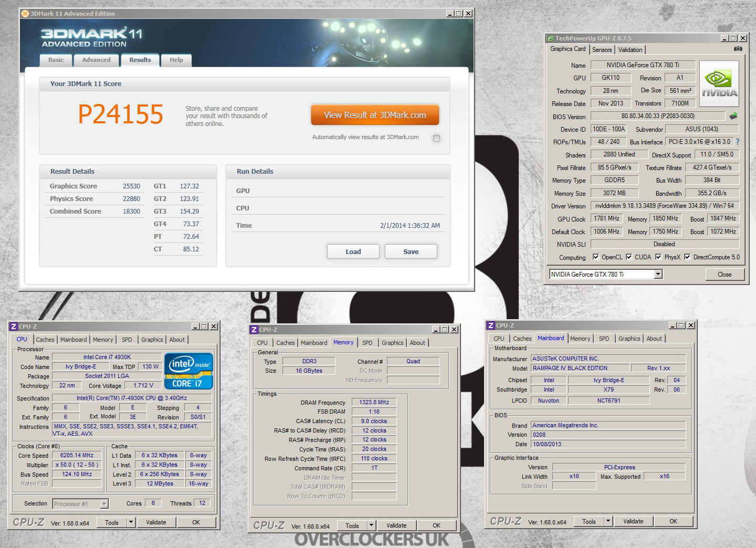756x548 pixels.
Task: Open Caches tab in the CPU window
Action: [45, 340]
